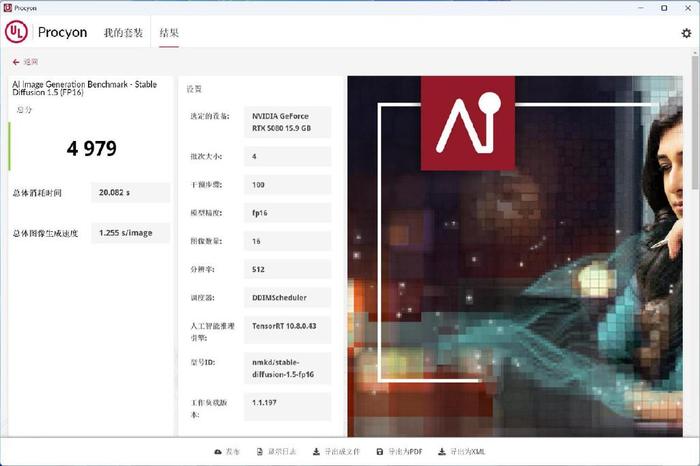Click the batch size value 4
This screenshot has height=466, width=700.
[x=288, y=156]
